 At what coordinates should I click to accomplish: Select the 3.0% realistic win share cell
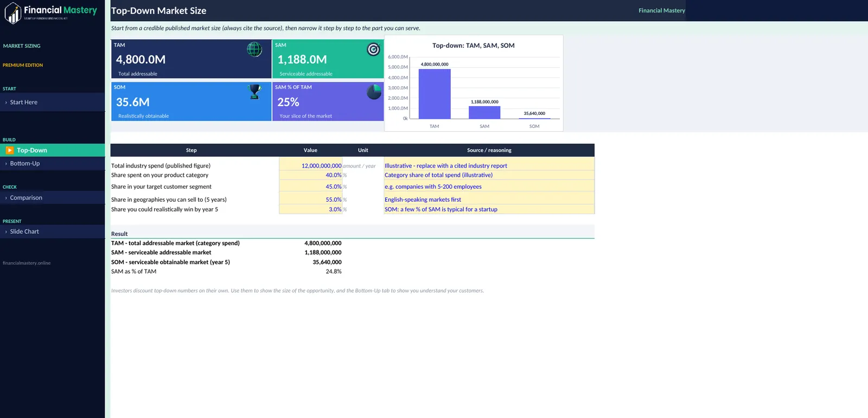click(311, 209)
